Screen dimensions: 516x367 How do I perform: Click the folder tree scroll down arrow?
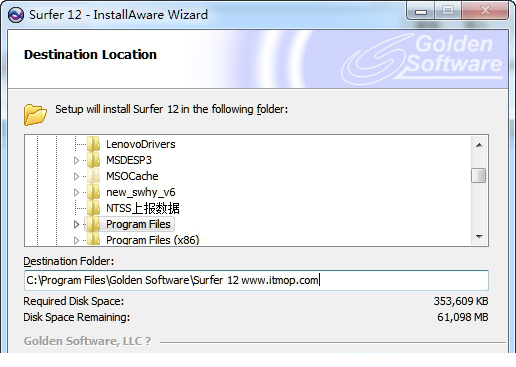point(479,237)
